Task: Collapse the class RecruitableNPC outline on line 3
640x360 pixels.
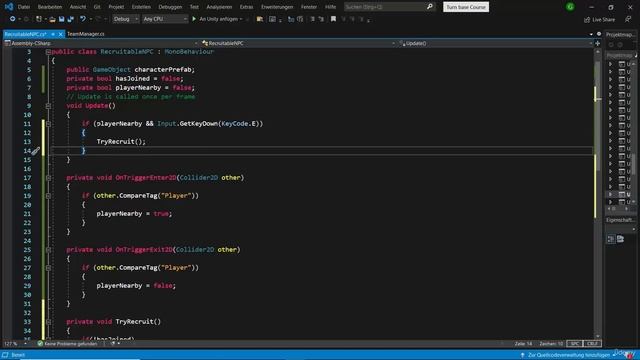Action: tap(48, 52)
